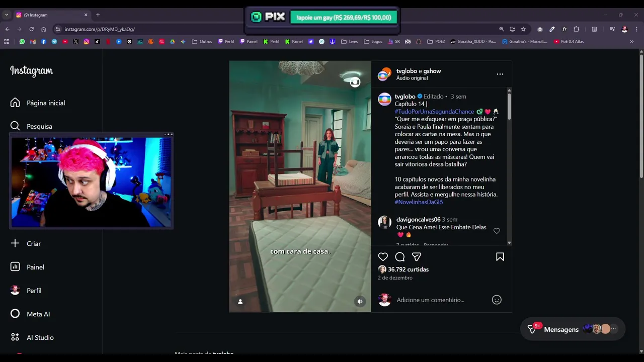
Task: Click the camera screenshot extension icon
Action: (x=540, y=29)
